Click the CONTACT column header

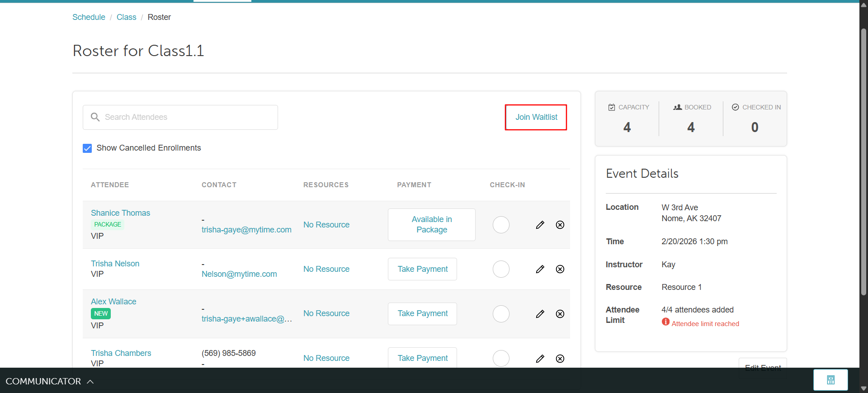point(219,185)
